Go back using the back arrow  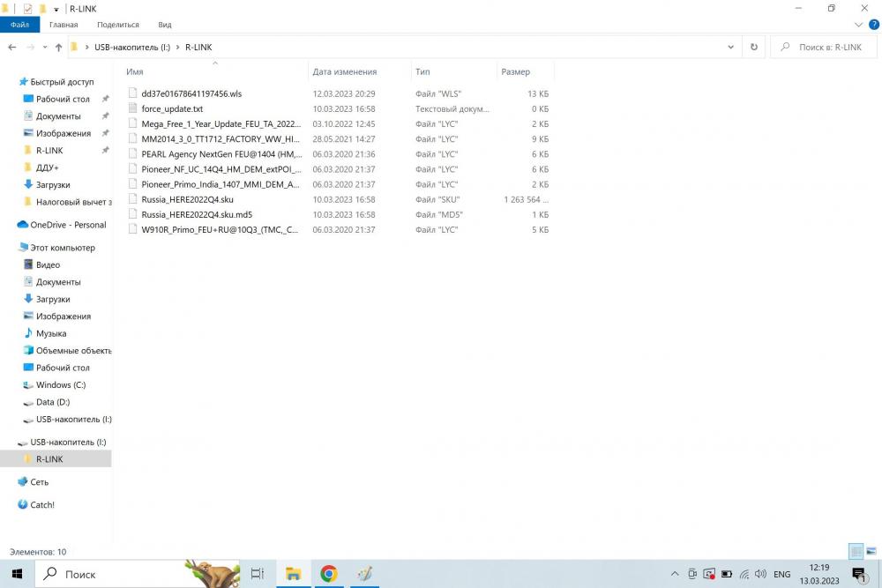click(x=11, y=48)
